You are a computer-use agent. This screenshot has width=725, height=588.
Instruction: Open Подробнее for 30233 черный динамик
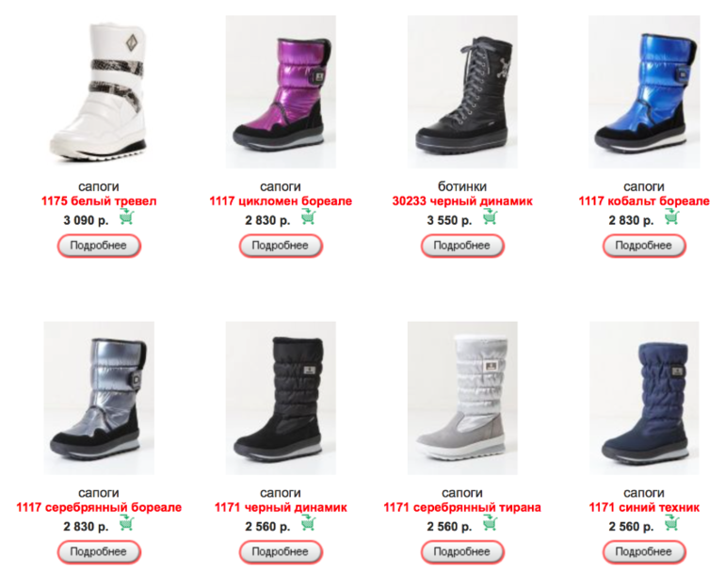pos(462,246)
